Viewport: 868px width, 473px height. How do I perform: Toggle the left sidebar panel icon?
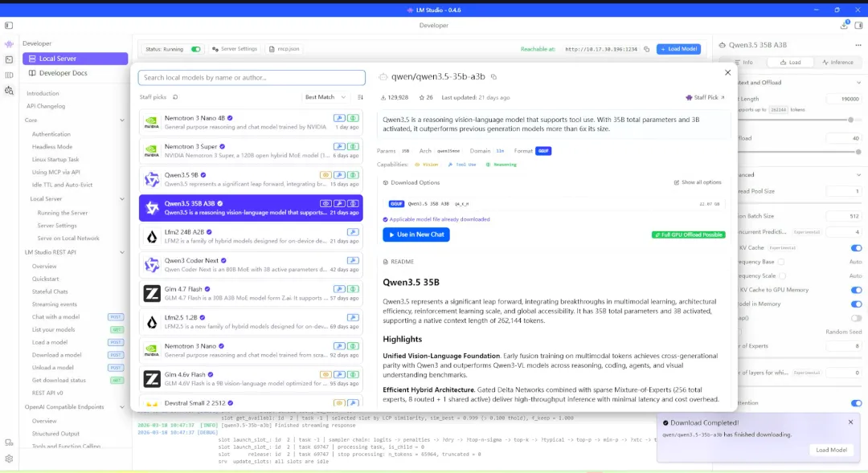point(9,26)
